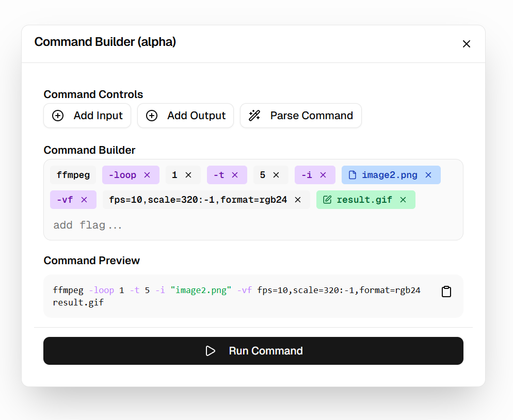This screenshot has width=513, height=420.
Task: Click the Add Input button
Action: tap(87, 116)
